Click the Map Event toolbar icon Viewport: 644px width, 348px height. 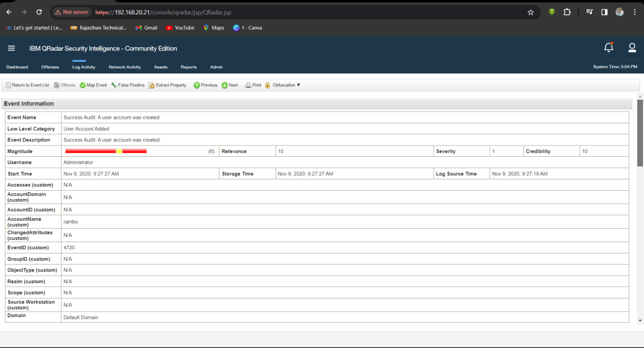tap(83, 85)
